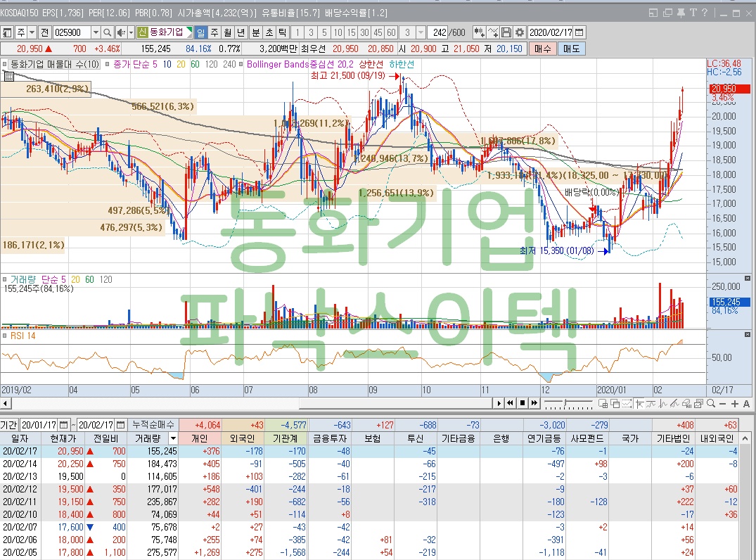Click the candle count field showing 242
The height and width of the screenshot is (560, 756).
click(438, 32)
